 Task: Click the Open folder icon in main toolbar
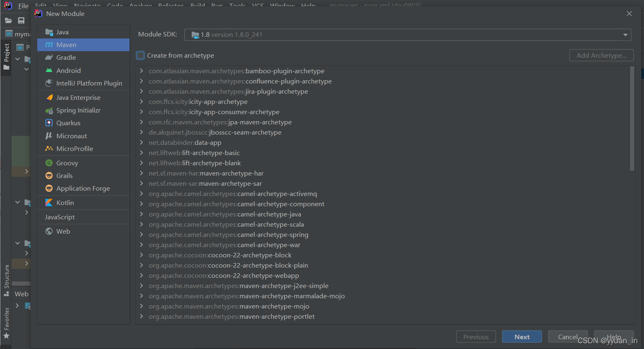[8, 20]
